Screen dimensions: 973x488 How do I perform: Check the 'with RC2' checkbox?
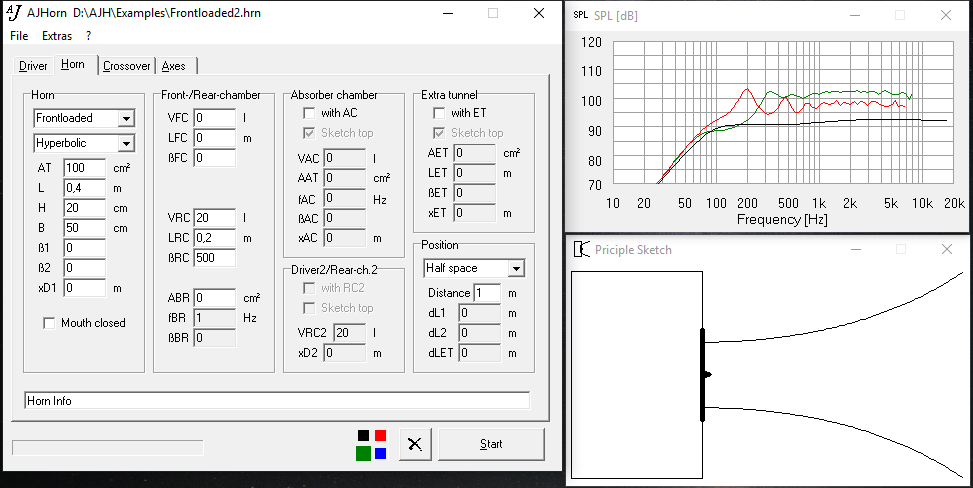coord(309,288)
